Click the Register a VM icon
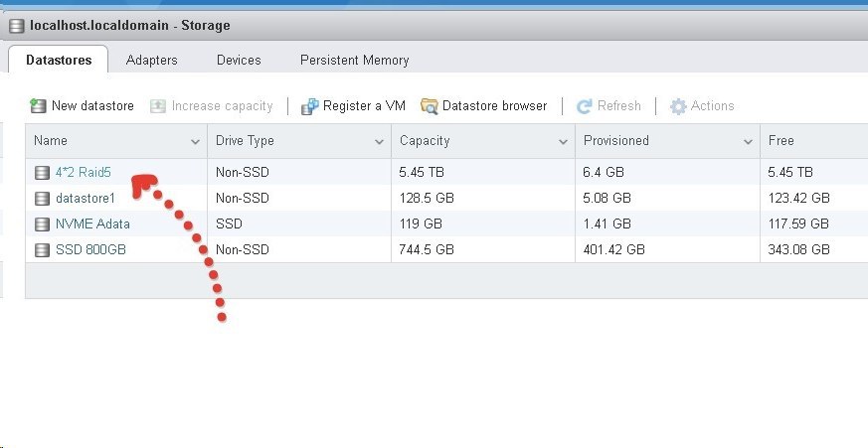The width and height of the screenshot is (868, 448). point(310,106)
